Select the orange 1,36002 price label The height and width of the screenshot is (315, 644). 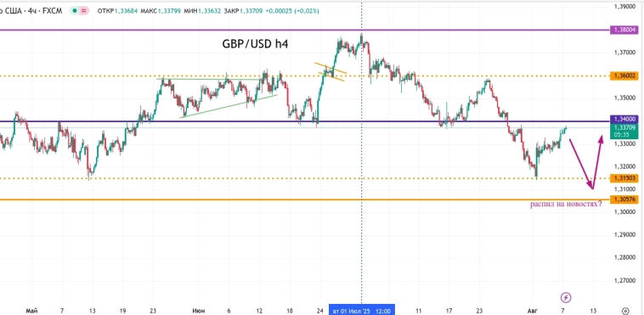[x=624, y=76]
